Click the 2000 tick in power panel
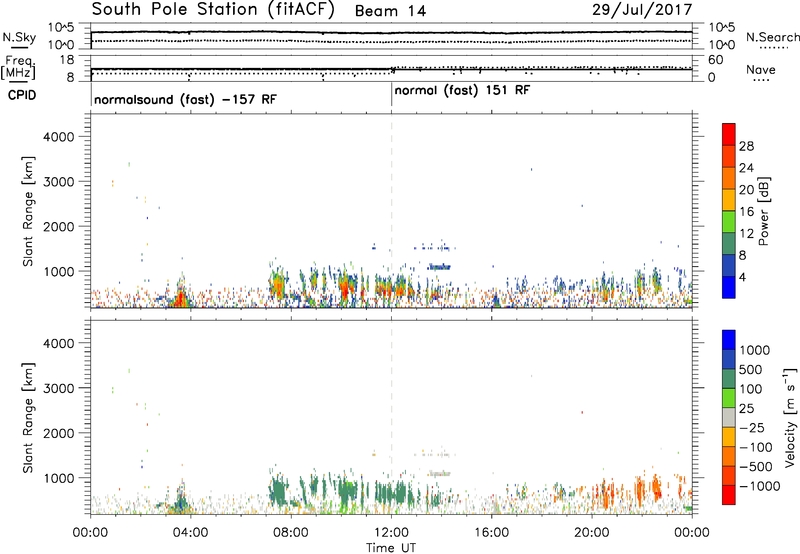800x554 pixels. tap(58, 226)
